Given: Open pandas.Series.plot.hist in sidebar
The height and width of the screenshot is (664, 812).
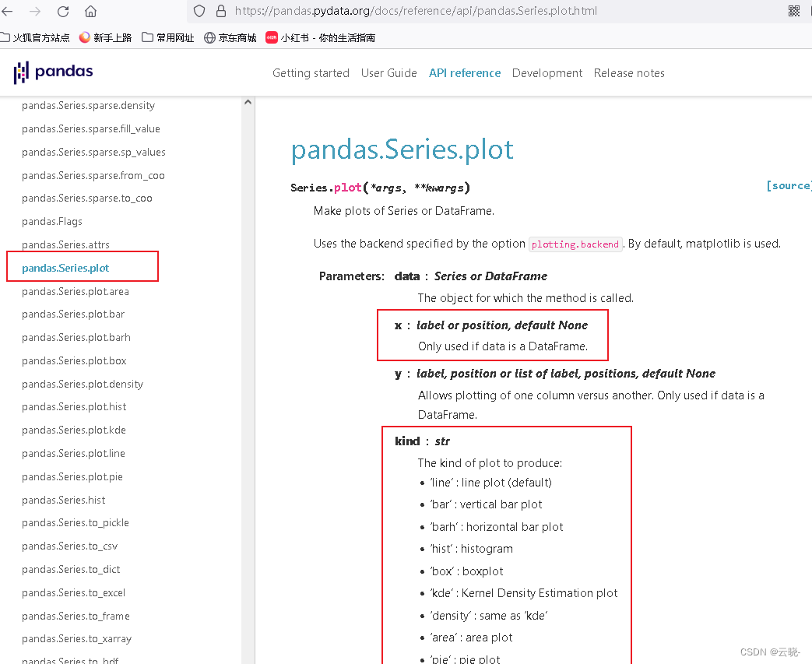Looking at the screenshot, I should point(74,407).
